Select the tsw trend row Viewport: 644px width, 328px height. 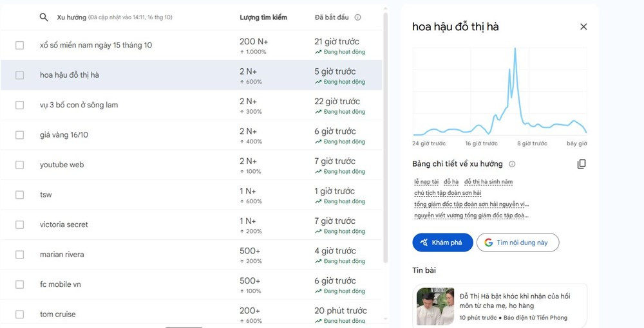click(x=191, y=195)
